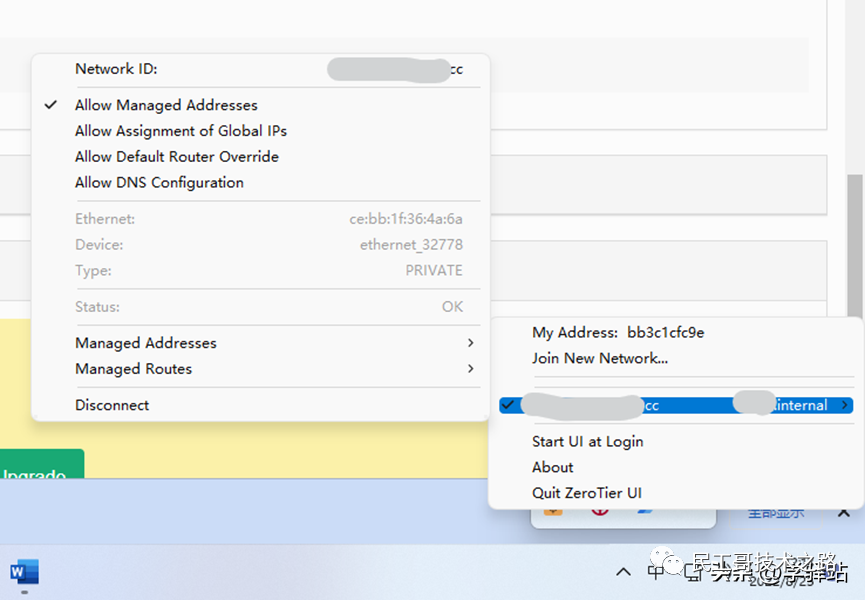This screenshot has width=865, height=600.
Task: Click the Device ethernet_32778 row
Action: pos(260,245)
